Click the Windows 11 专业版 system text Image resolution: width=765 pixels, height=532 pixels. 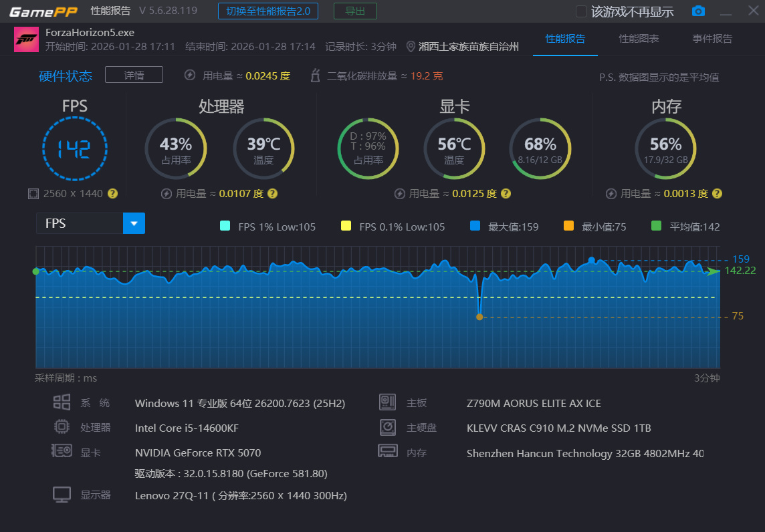coord(240,404)
